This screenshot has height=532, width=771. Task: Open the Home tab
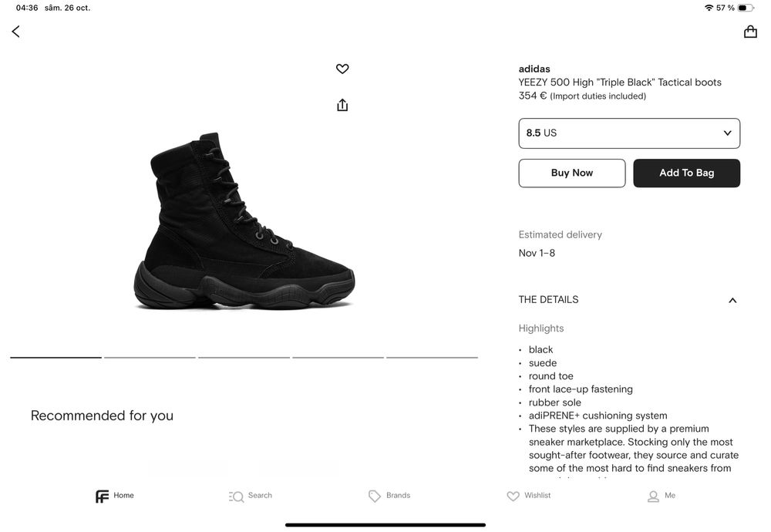(115, 496)
